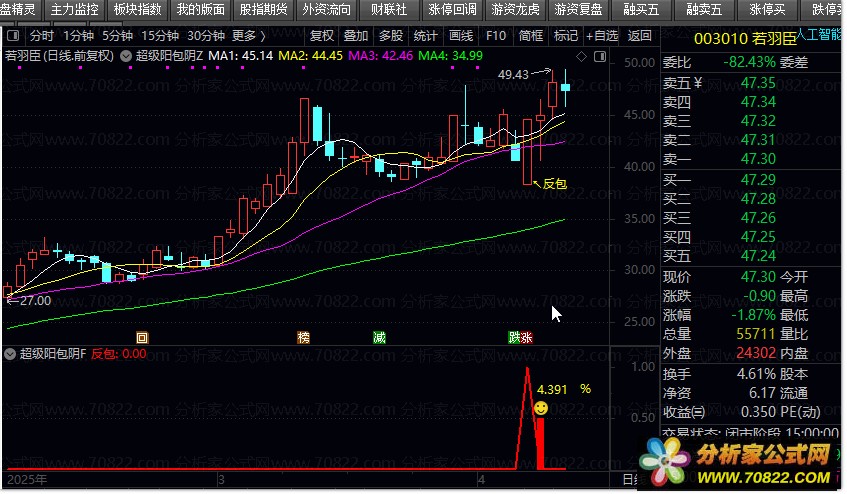Click the MA1: 45.14 indicator value
The image size is (847, 494).
(240, 56)
